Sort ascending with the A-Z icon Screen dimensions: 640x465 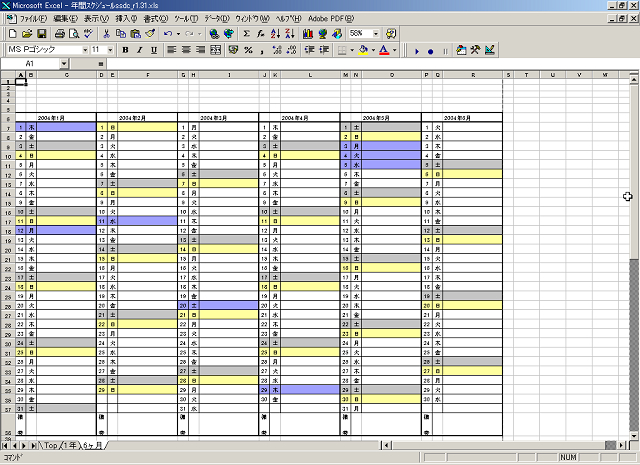(x=274, y=34)
